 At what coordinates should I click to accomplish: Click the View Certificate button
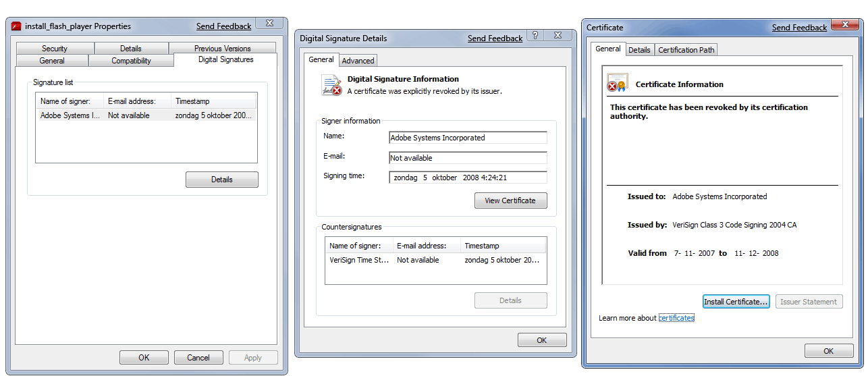(x=510, y=200)
